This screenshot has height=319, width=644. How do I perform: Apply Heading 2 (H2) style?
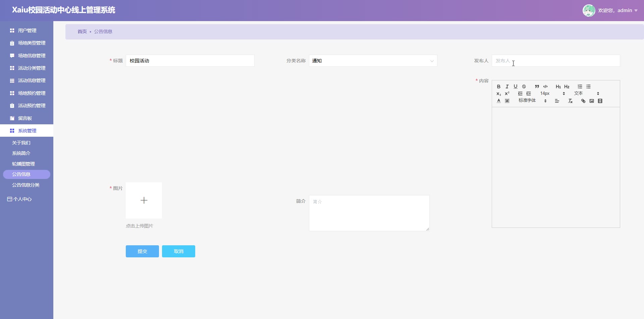(x=567, y=86)
